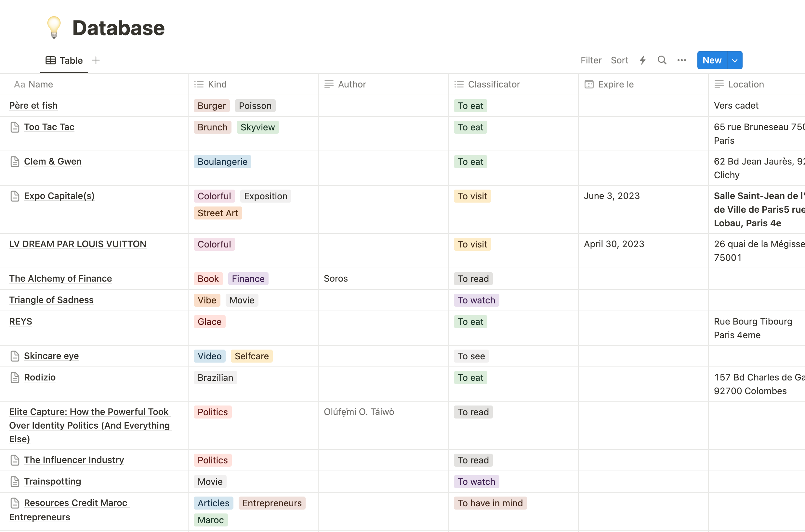Open the database search magnifier icon
This screenshot has height=532, width=805.
pos(662,60)
